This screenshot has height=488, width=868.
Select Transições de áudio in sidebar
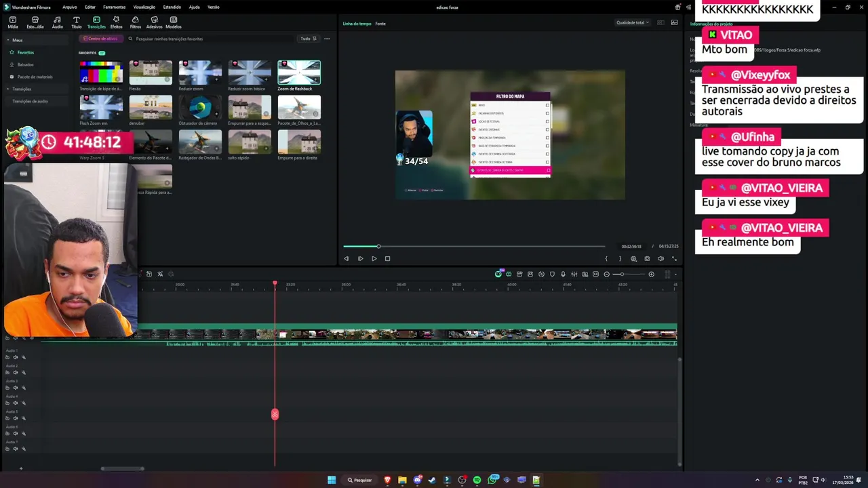[30, 101]
